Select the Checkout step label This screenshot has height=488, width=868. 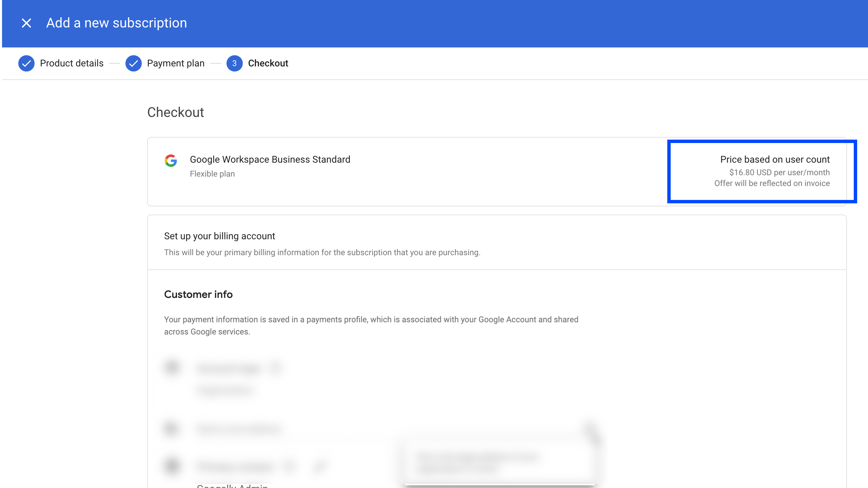click(x=268, y=63)
